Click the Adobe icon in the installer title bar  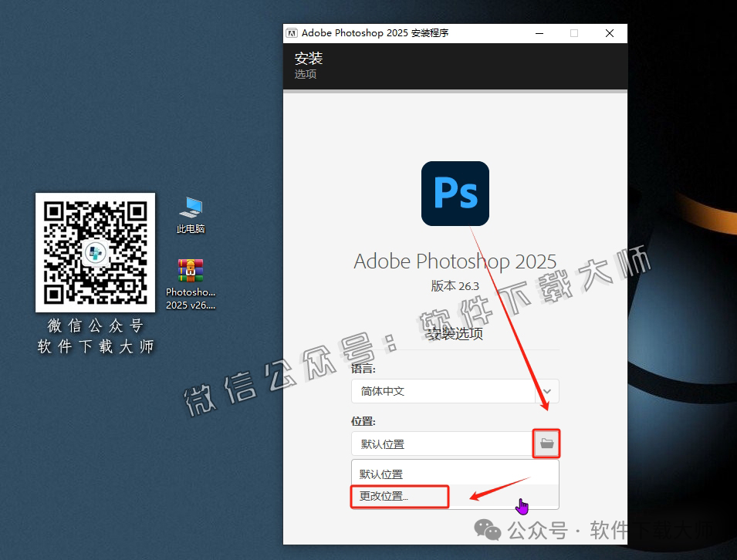[292, 32]
